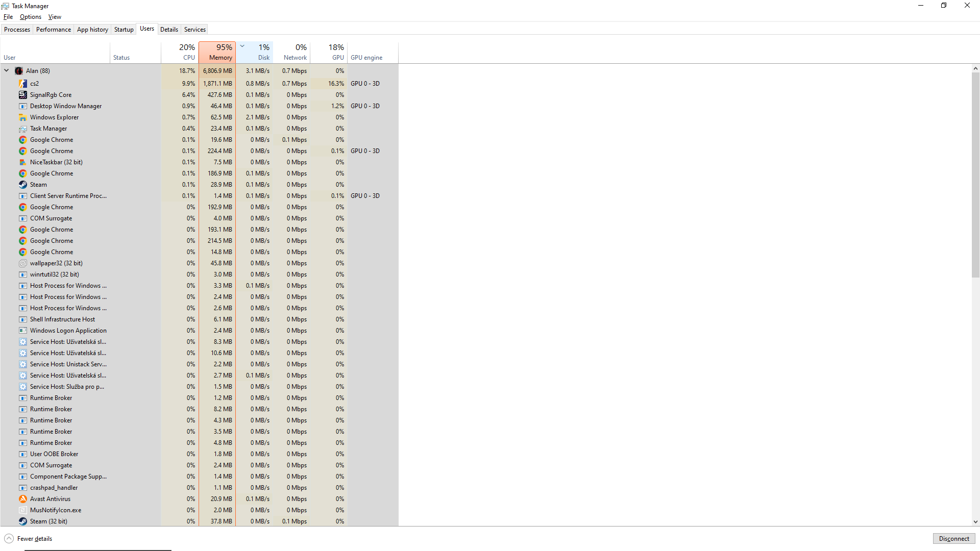Screen dimensions: 980x551
Task: Click the vertical scrollbar thumb
Action: [975, 175]
